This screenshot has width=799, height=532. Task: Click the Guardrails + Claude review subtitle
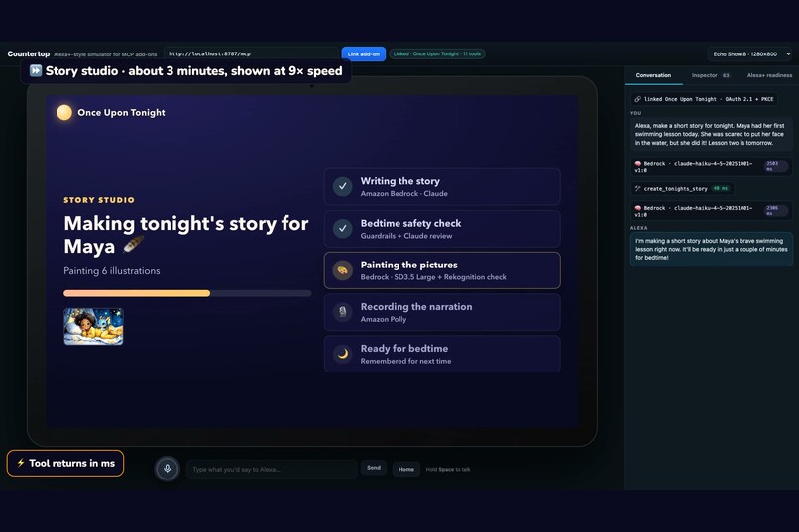(x=406, y=236)
